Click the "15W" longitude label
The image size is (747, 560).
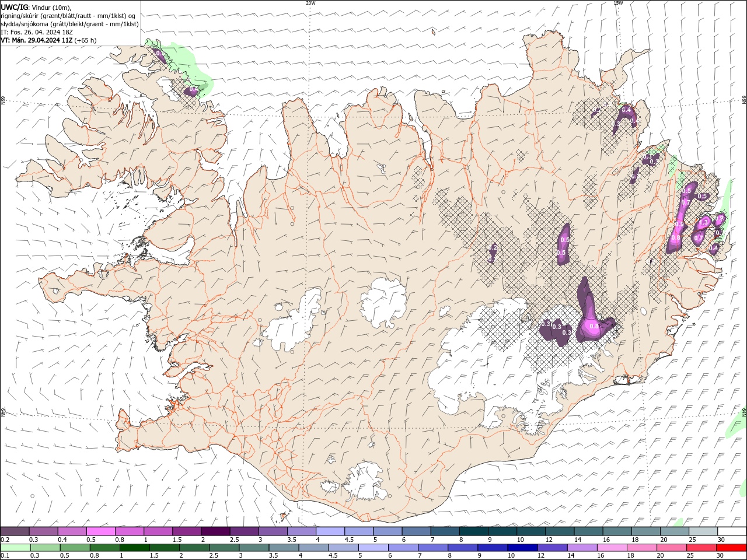[618, 3]
